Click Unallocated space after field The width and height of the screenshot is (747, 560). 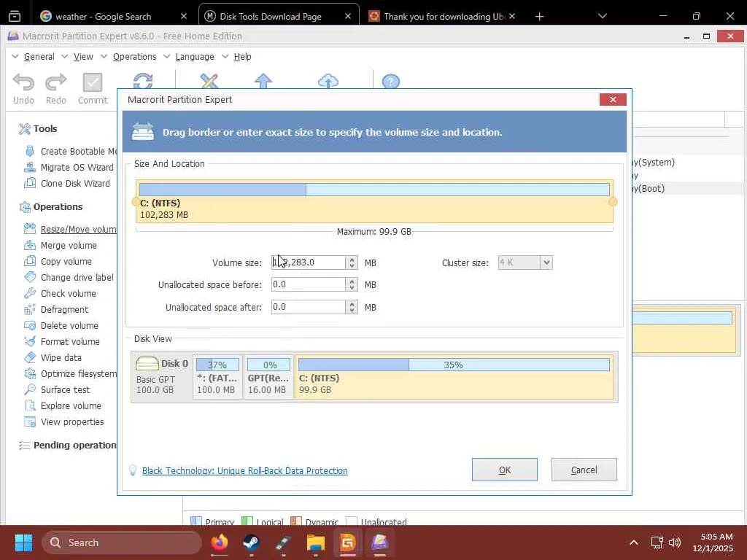click(309, 307)
